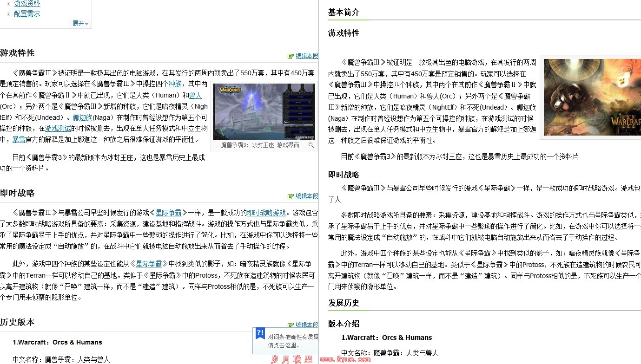Open the 配置需求 contents link
This screenshot has width=641, height=364.
click(x=27, y=13)
